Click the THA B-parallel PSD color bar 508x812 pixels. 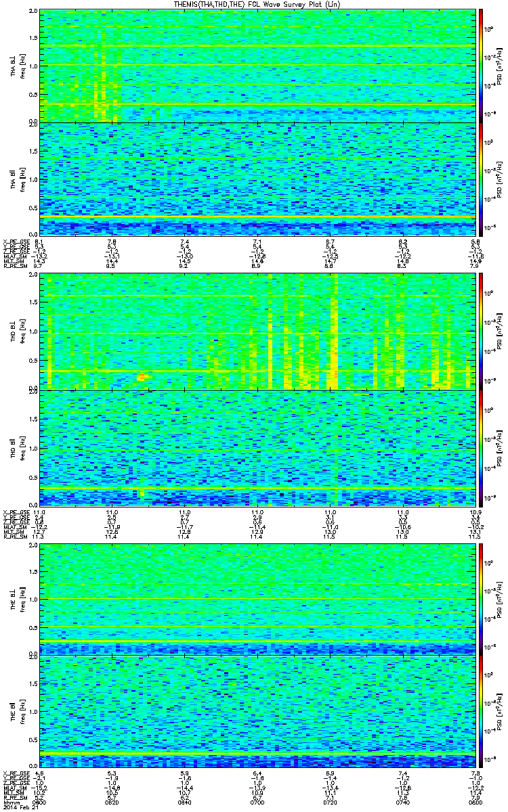[482, 179]
